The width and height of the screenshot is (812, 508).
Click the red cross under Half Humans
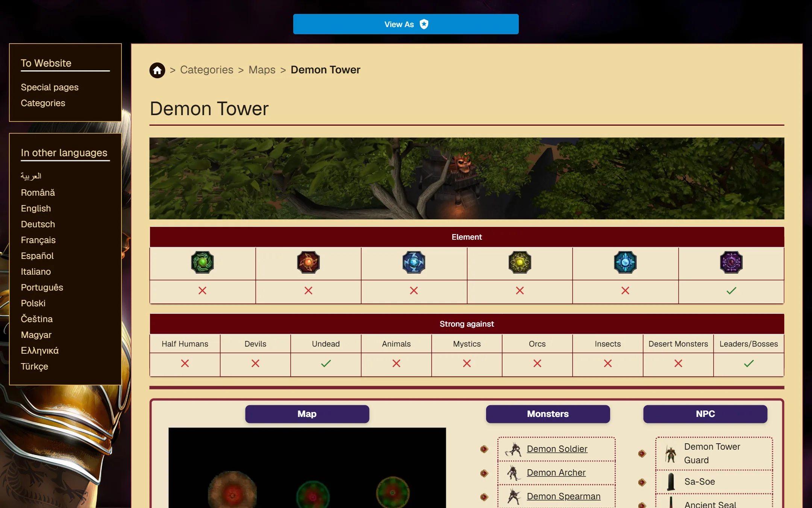tap(185, 363)
